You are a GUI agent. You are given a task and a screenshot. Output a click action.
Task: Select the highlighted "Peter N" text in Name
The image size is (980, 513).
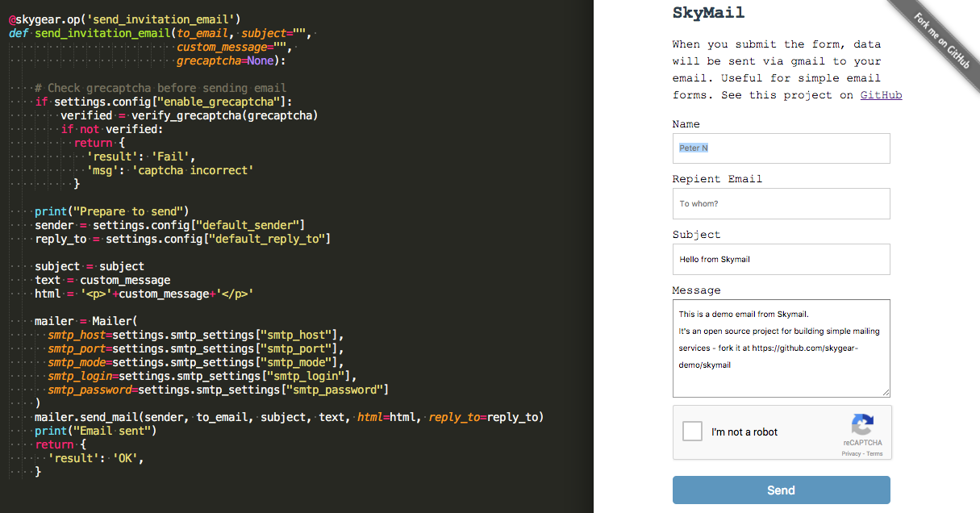(693, 148)
